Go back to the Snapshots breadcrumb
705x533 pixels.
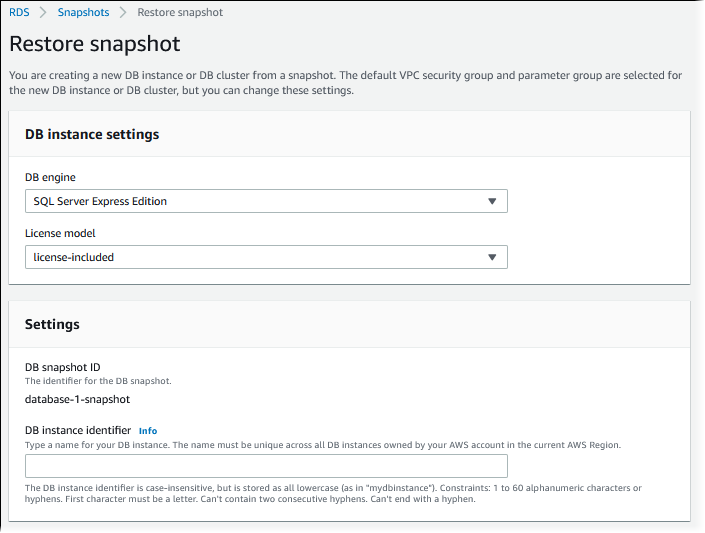(x=83, y=12)
